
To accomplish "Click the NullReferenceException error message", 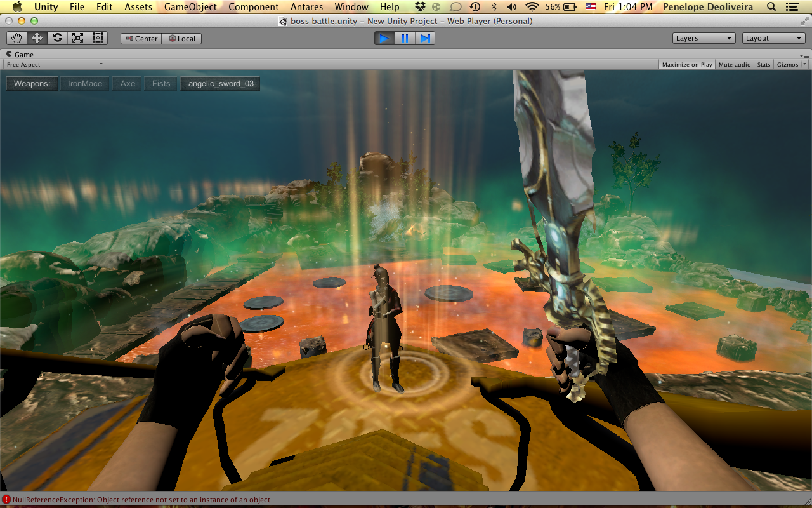I will 141,500.
